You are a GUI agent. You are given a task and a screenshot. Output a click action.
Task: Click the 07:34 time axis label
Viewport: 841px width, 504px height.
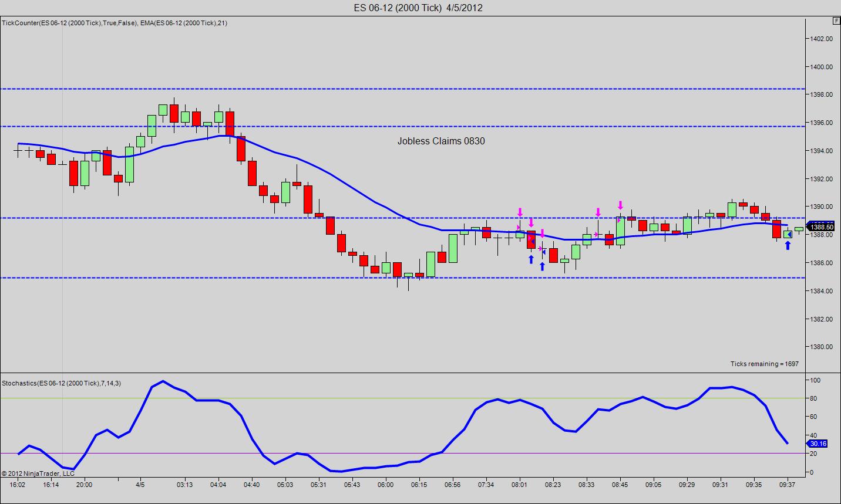coord(486,485)
